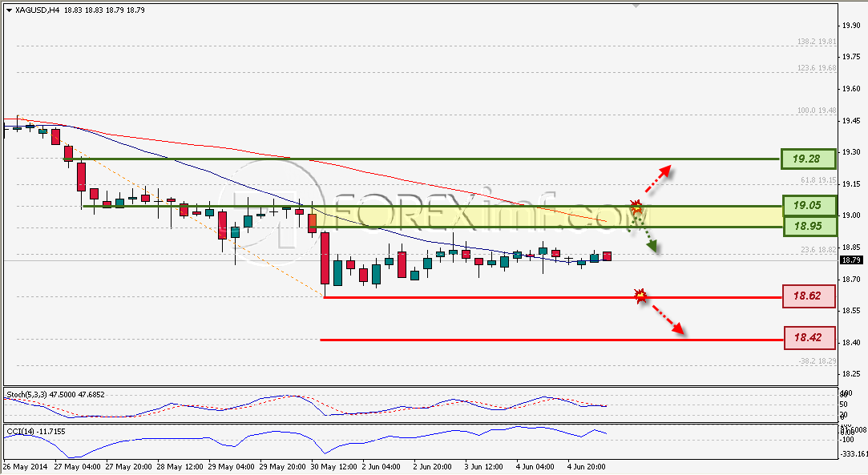
Task: Click the last red candlestick near 18.79
Action: pos(607,256)
